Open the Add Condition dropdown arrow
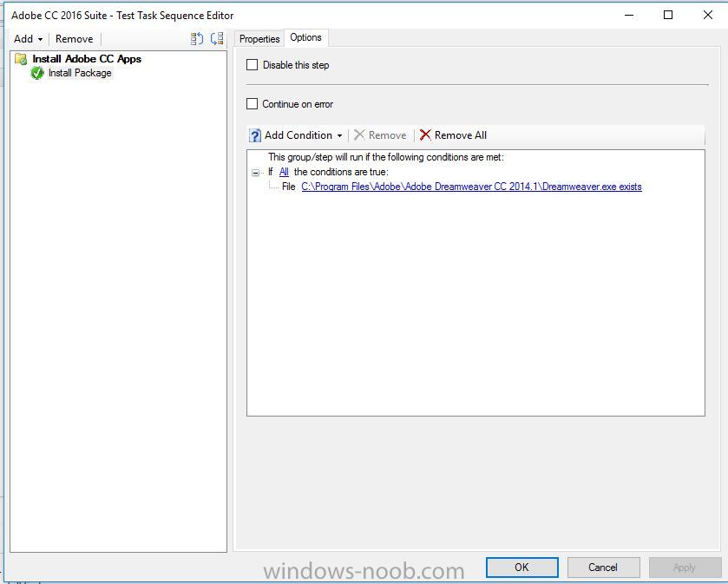 340,135
